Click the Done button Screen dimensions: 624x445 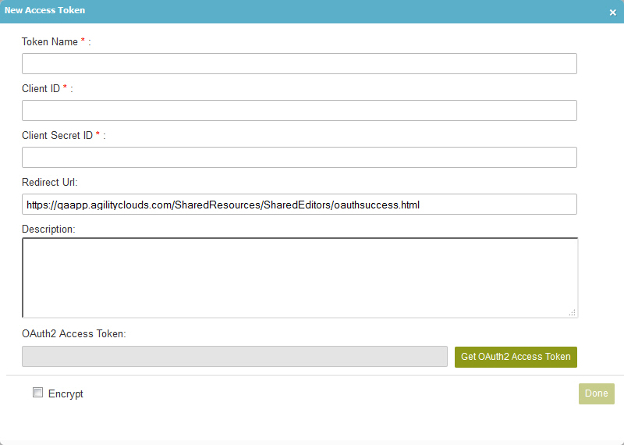597,394
